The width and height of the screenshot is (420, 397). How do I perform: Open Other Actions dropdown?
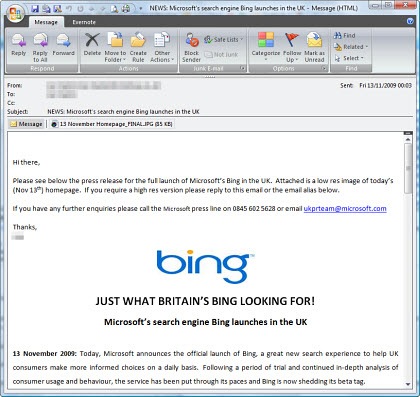pyautogui.click(x=162, y=47)
